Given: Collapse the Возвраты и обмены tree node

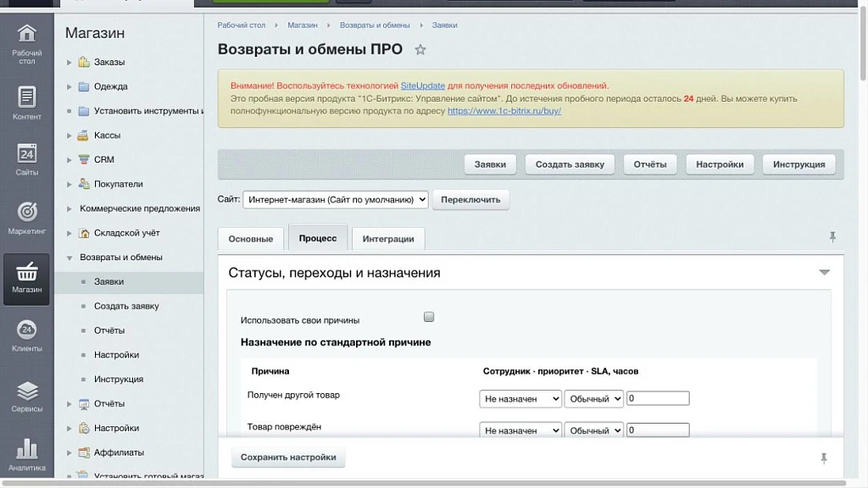Looking at the screenshot, I should click(70, 258).
